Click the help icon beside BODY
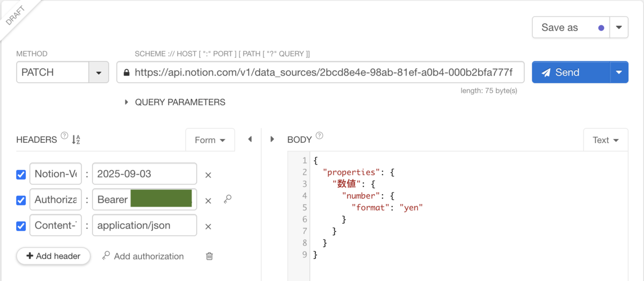The height and width of the screenshot is (281, 644). (319, 136)
